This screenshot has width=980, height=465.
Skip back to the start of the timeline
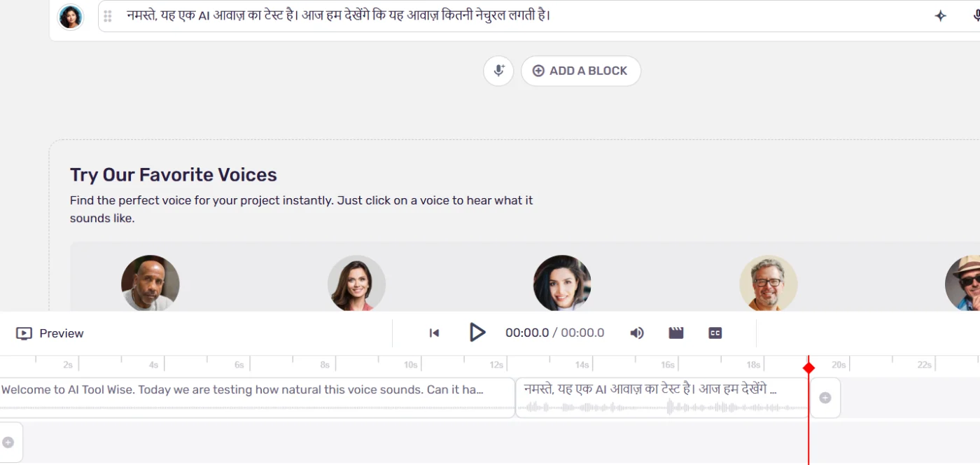point(434,333)
